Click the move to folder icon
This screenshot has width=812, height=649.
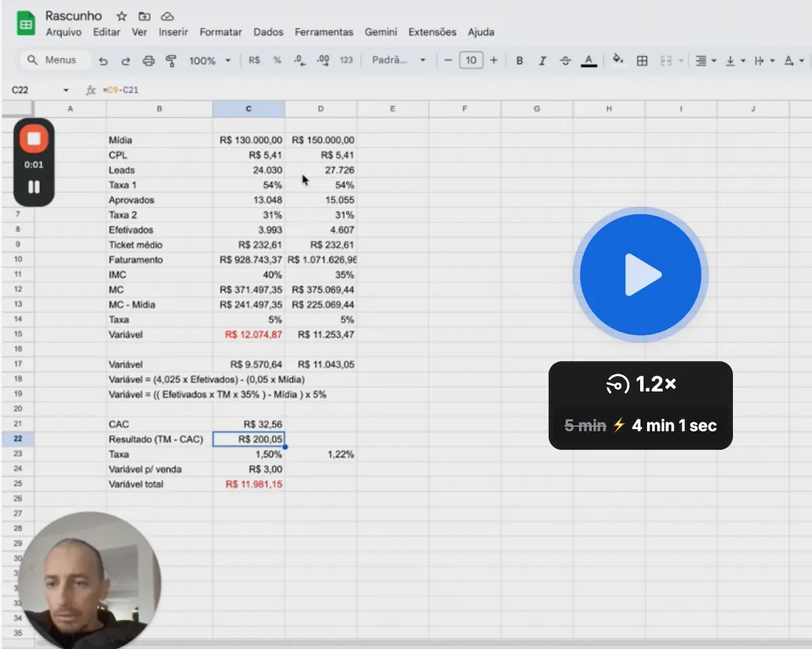point(144,16)
